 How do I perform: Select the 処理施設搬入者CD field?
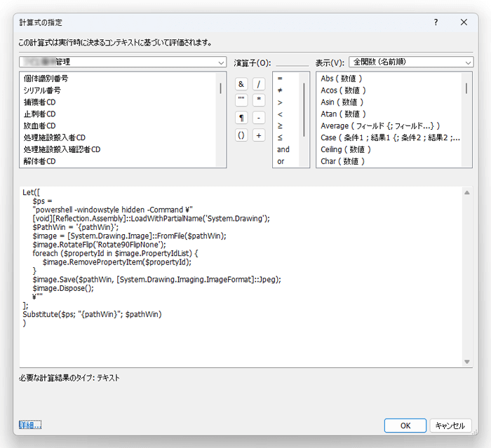tap(55, 137)
